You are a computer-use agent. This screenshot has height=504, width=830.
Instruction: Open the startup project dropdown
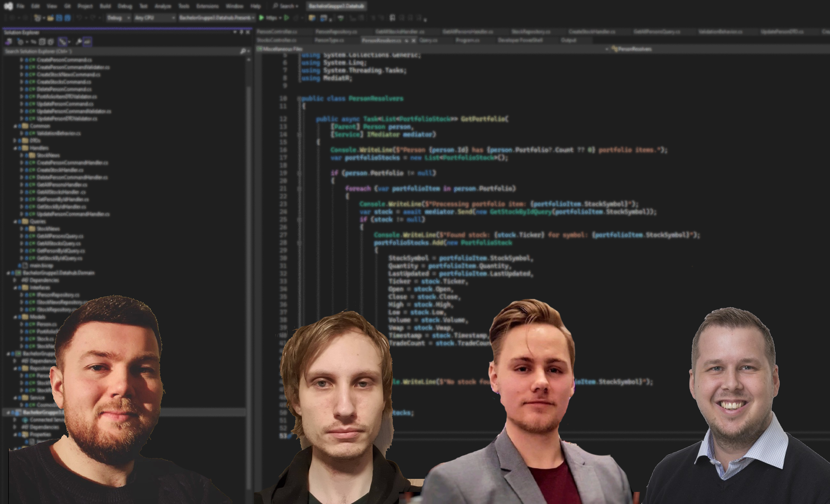(x=216, y=18)
